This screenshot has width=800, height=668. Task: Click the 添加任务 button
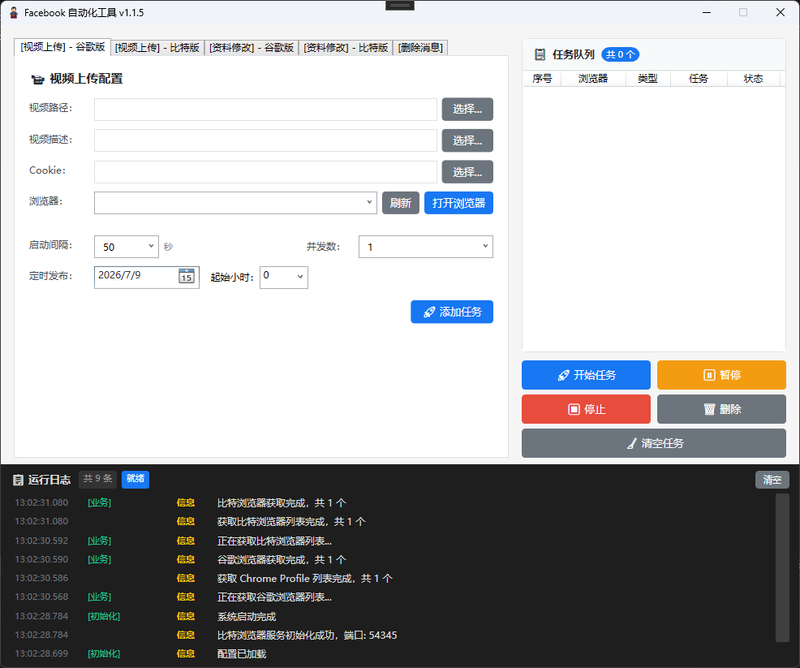pyautogui.click(x=452, y=312)
